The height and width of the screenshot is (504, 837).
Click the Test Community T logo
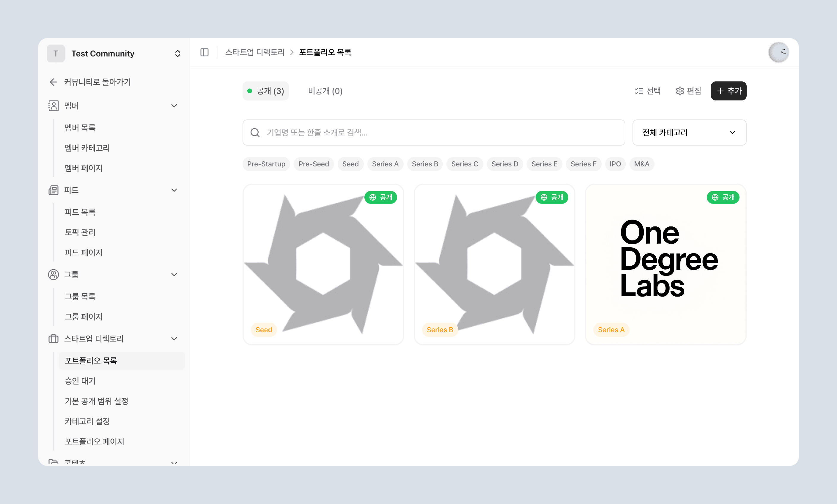click(56, 53)
